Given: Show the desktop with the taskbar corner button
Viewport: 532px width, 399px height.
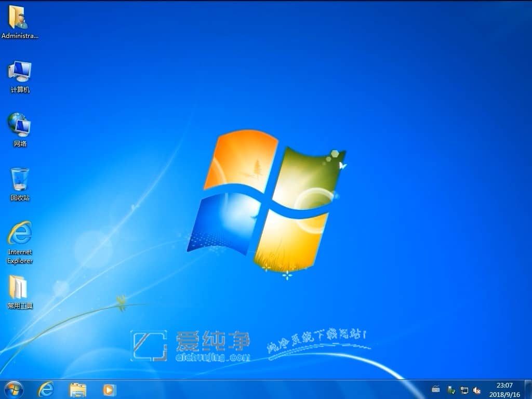Looking at the screenshot, I should point(529,390).
